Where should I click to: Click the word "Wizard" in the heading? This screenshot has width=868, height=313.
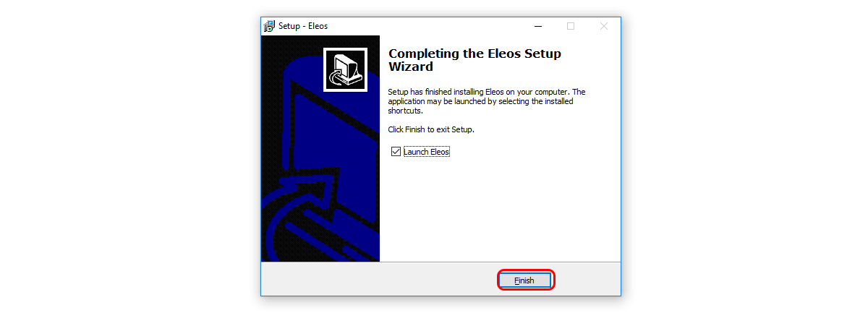[411, 67]
